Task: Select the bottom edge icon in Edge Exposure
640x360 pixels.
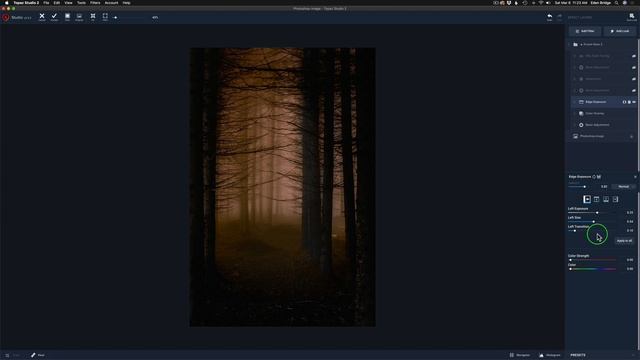Action: click(x=606, y=199)
